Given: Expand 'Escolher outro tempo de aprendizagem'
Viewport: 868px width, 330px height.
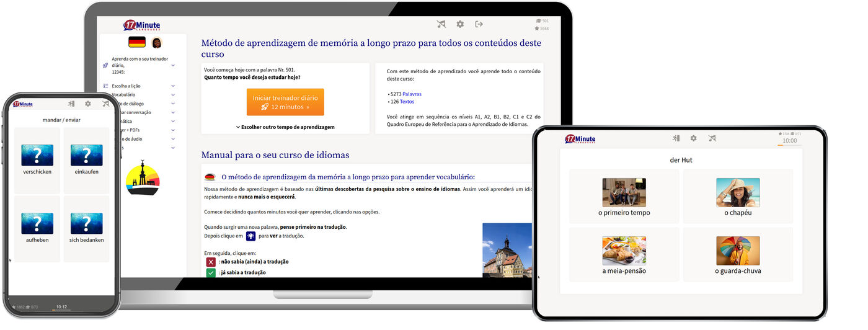Looking at the screenshot, I should tap(285, 127).
